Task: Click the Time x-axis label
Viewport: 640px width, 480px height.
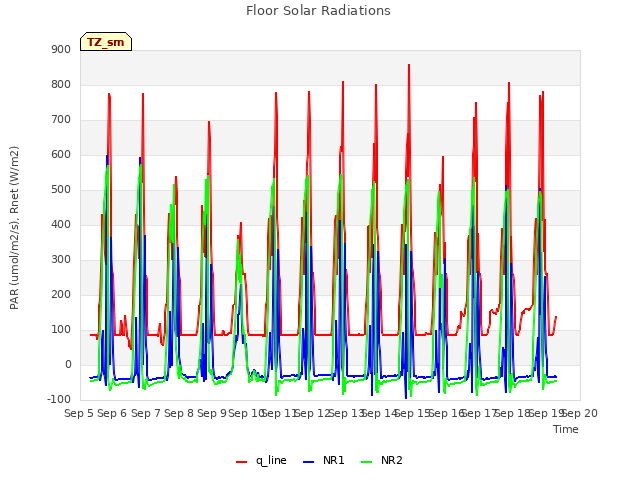Action: coord(566,429)
